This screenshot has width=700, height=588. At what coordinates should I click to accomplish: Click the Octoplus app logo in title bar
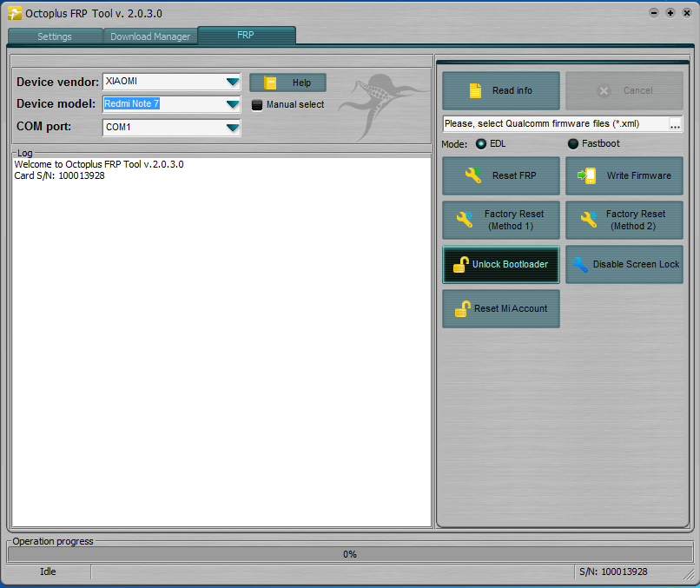point(15,13)
